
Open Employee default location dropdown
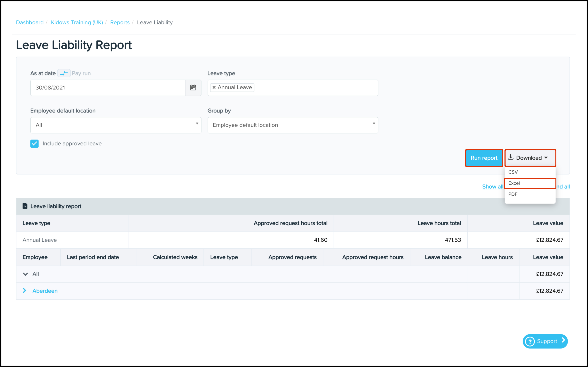click(116, 125)
